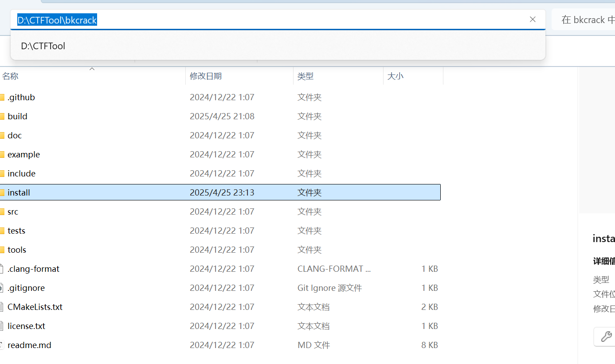Sort files by 大小 column header

coord(395,76)
